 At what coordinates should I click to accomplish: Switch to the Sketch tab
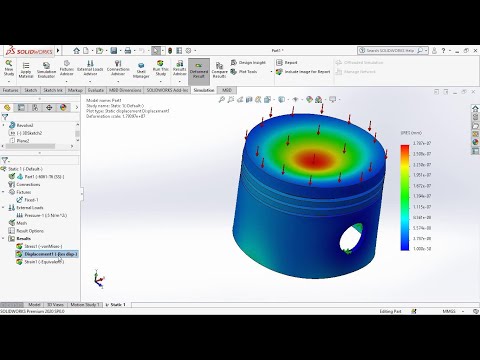click(x=31, y=90)
